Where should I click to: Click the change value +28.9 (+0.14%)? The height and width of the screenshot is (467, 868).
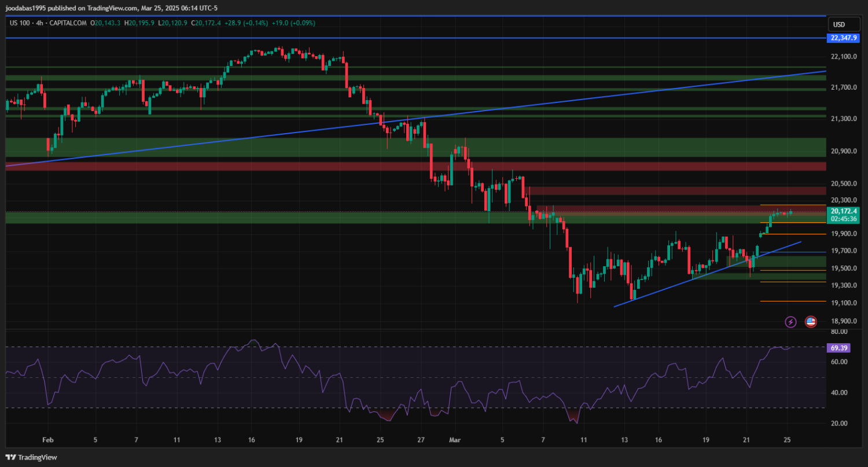click(x=247, y=23)
